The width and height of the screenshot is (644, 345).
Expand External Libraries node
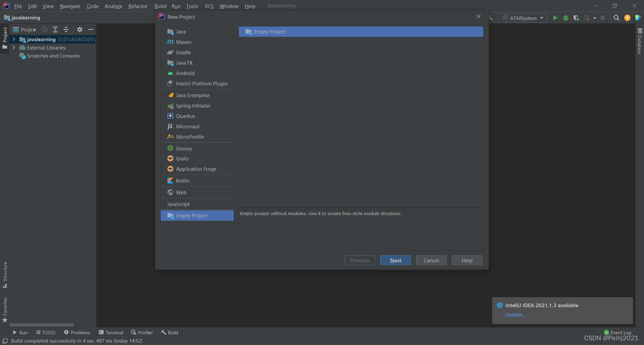[14, 48]
